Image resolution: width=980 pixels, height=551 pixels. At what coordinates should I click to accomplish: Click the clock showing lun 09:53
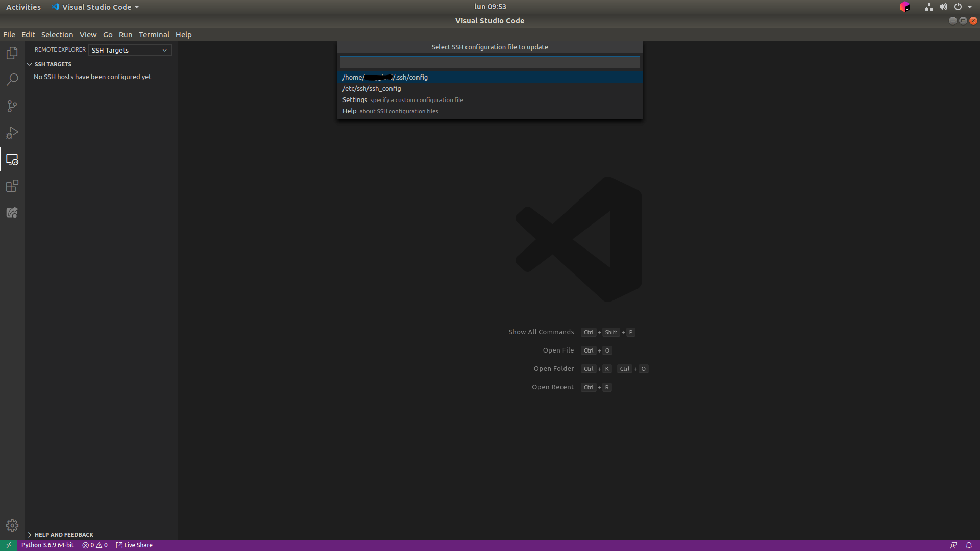pos(490,7)
